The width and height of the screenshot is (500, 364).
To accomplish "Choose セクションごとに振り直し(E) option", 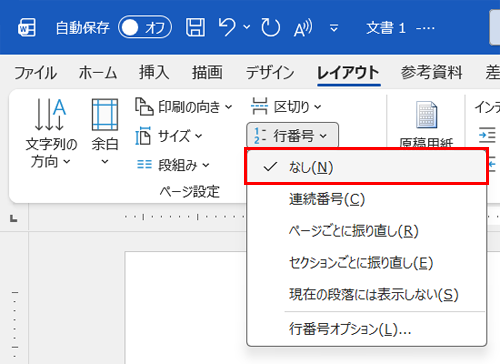I will pos(366,263).
